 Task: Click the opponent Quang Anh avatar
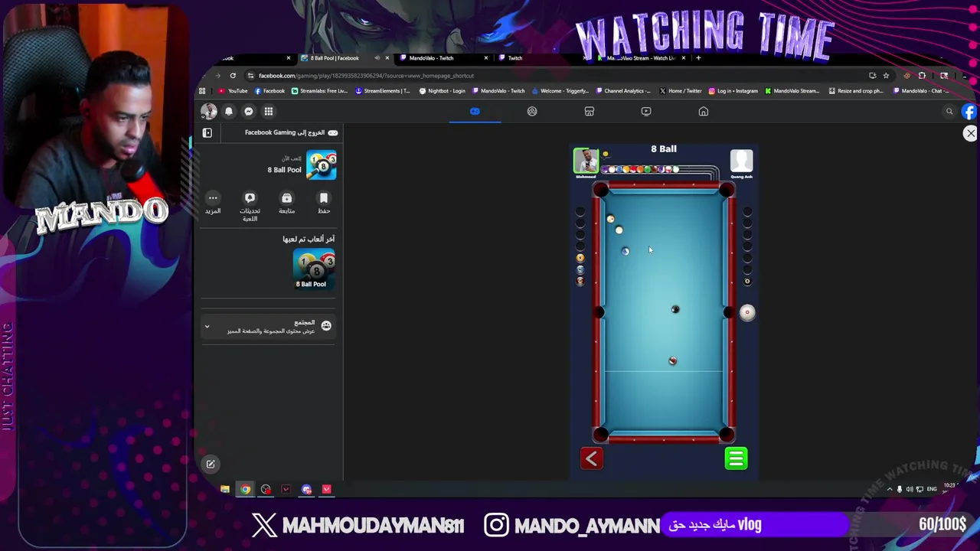[741, 161]
